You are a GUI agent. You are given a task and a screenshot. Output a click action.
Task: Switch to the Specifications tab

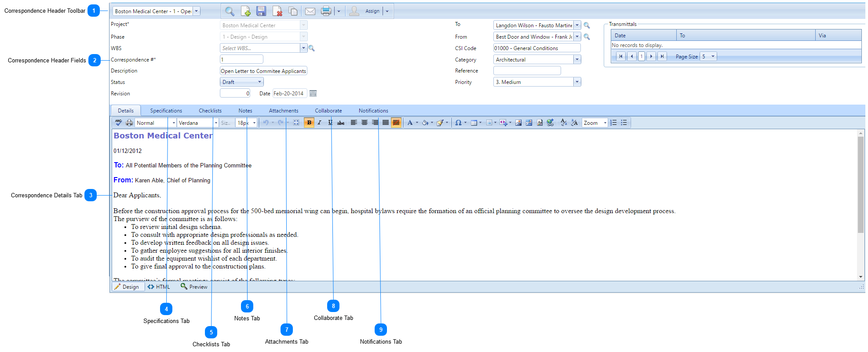166,111
